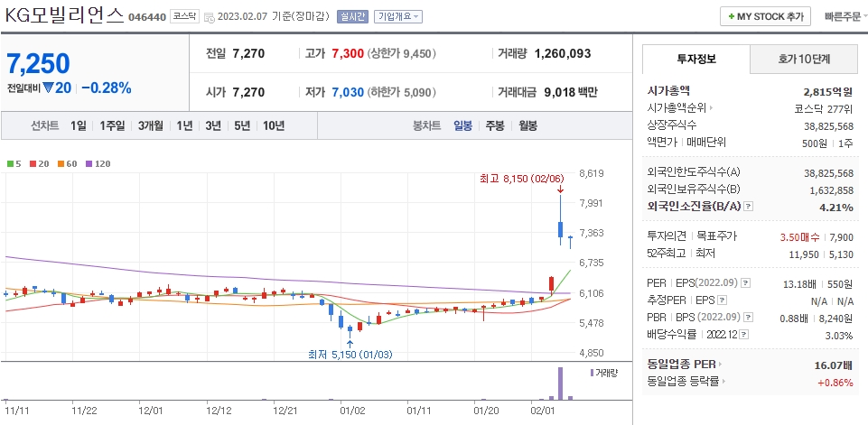868x425 pixels.
Task: Click the 실시간 button
Action: coord(352,16)
